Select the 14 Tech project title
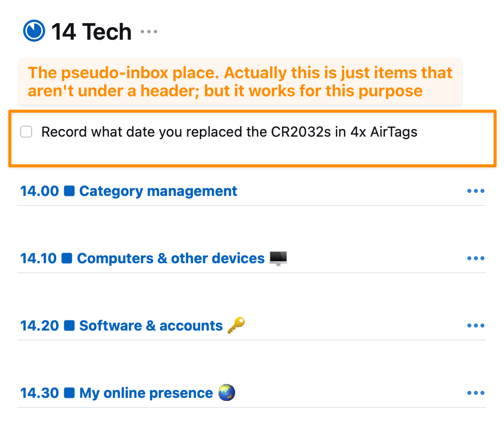 (91, 32)
